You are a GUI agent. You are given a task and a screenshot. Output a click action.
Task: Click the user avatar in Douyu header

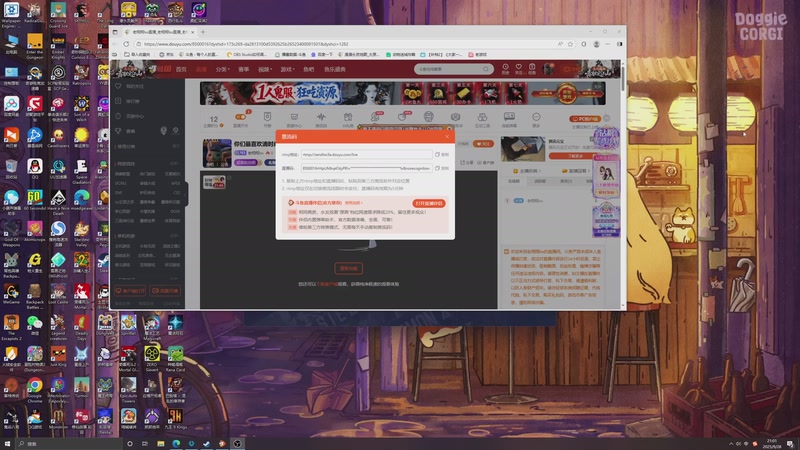point(548,69)
